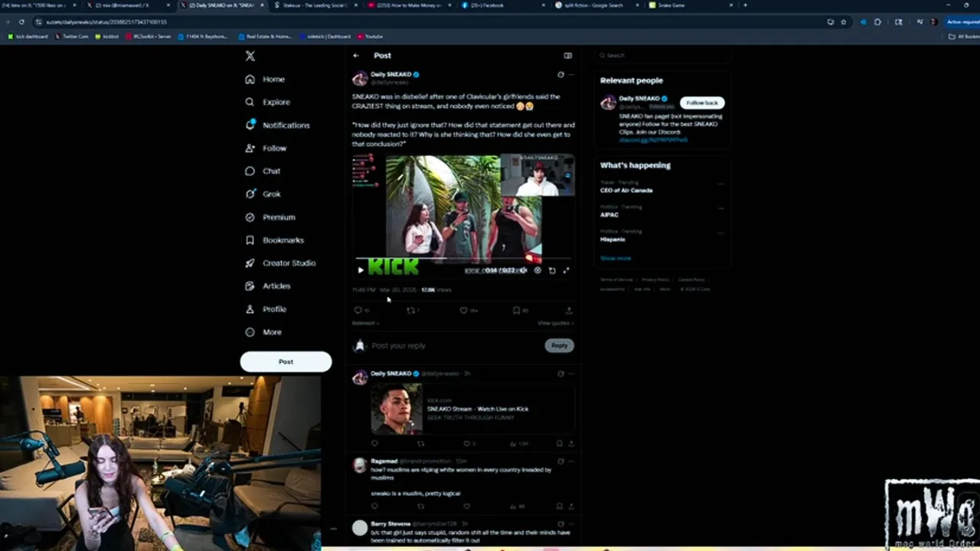Open the Relevant replies sort dropdown
980x551 pixels.
[365, 323]
